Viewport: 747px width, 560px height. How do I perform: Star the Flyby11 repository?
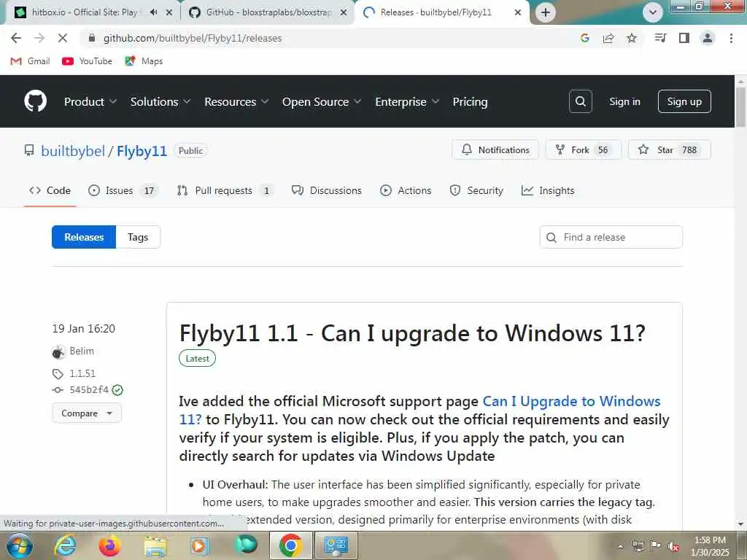point(670,150)
